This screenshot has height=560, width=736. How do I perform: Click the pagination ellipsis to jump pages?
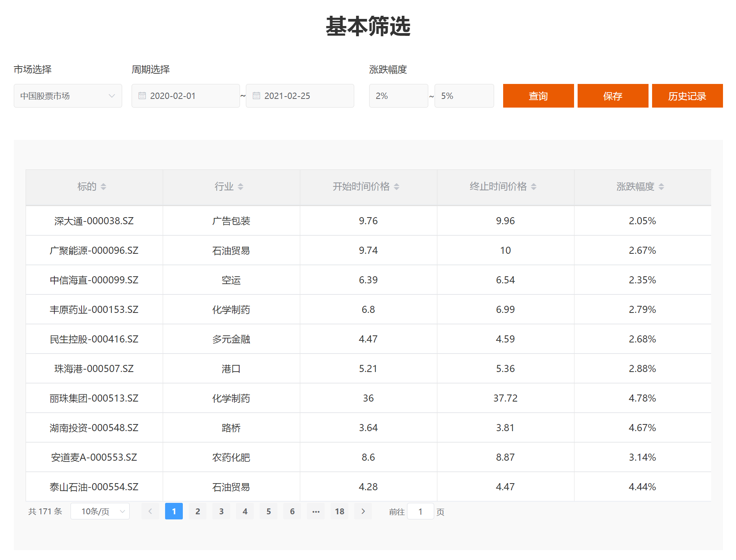[316, 511]
